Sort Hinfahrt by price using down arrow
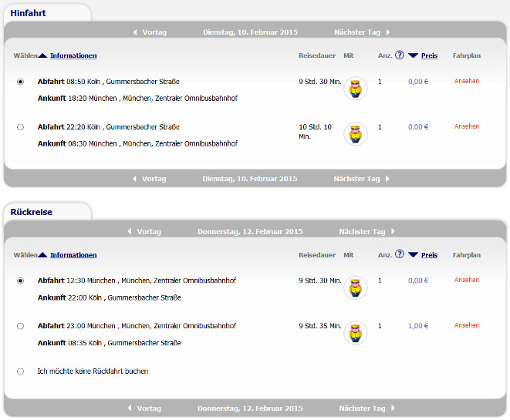This screenshot has height=420, width=510. [413, 55]
